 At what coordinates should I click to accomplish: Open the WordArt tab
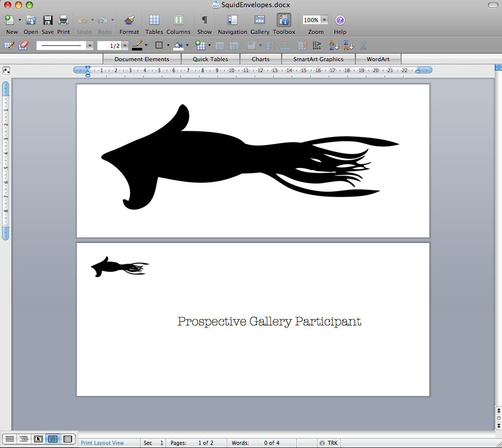coord(378,59)
